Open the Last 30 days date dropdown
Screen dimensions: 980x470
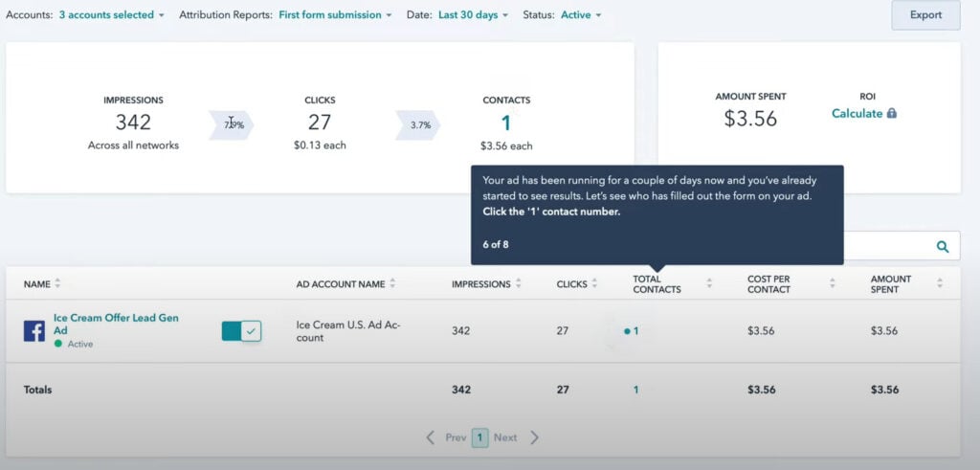point(473,15)
